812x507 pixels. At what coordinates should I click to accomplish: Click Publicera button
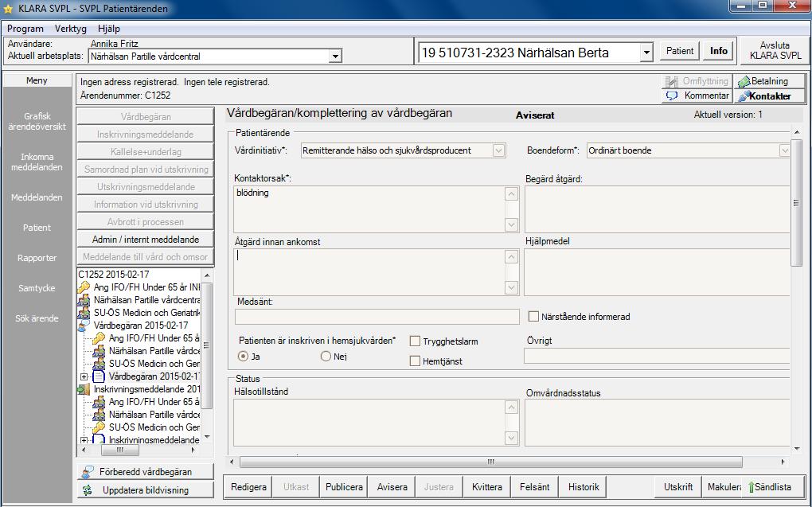pos(344,487)
